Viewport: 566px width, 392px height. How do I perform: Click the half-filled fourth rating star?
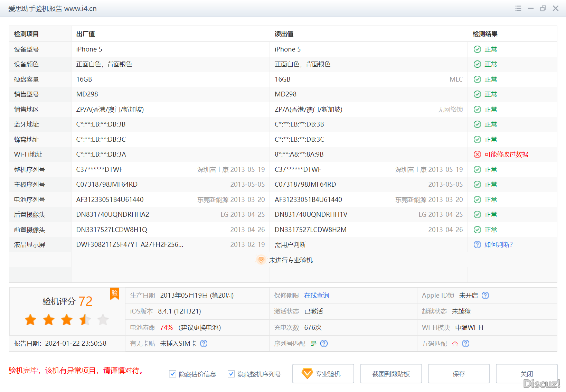click(x=85, y=320)
